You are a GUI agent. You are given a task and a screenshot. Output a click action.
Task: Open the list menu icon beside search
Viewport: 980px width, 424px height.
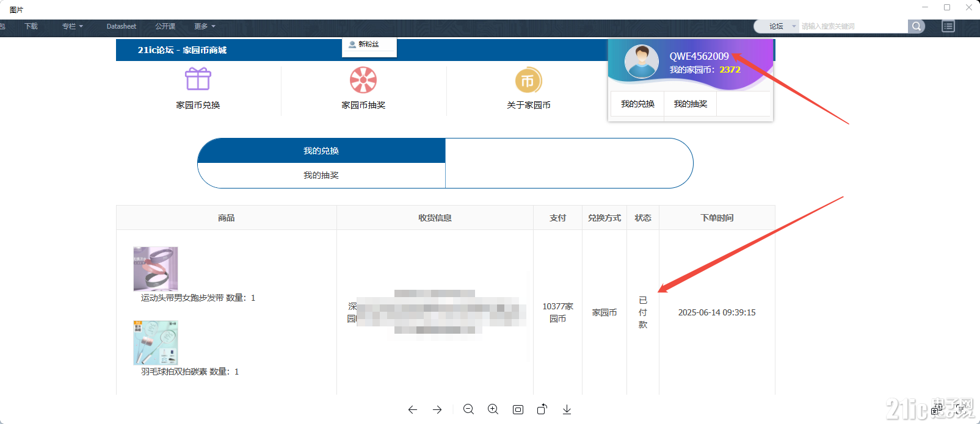tap(948, 26)
